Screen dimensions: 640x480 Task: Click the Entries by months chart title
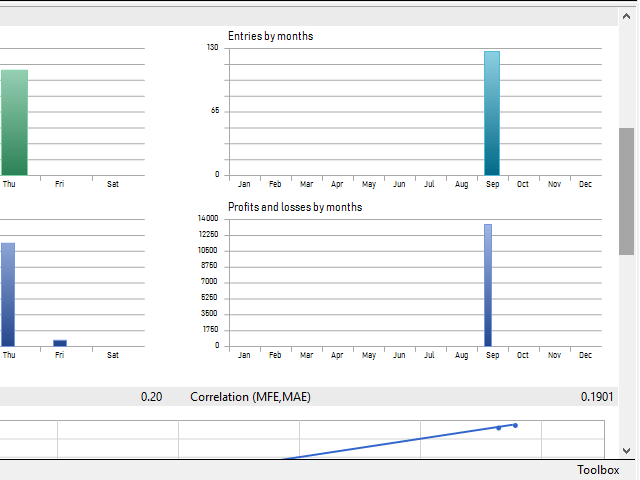(x=270, y=36)
